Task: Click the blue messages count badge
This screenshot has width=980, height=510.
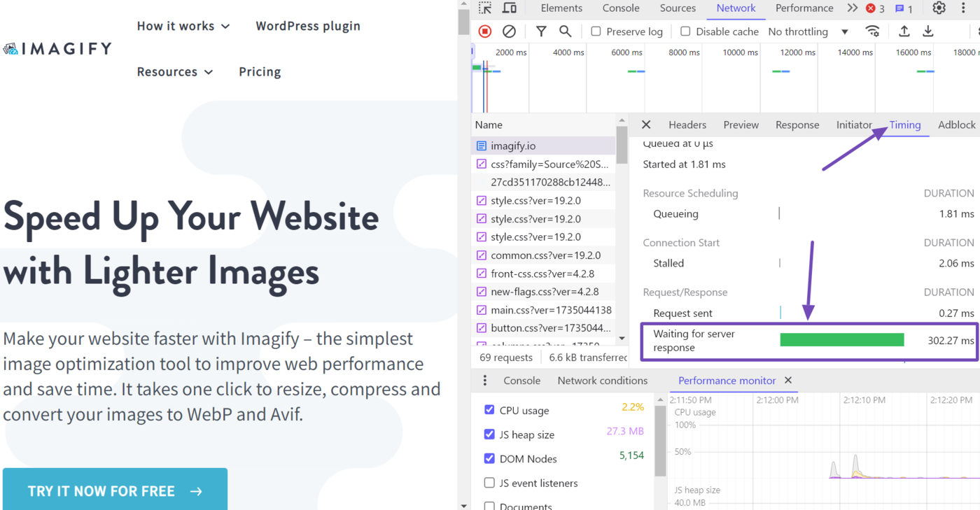Action: [x=904, y=8]
